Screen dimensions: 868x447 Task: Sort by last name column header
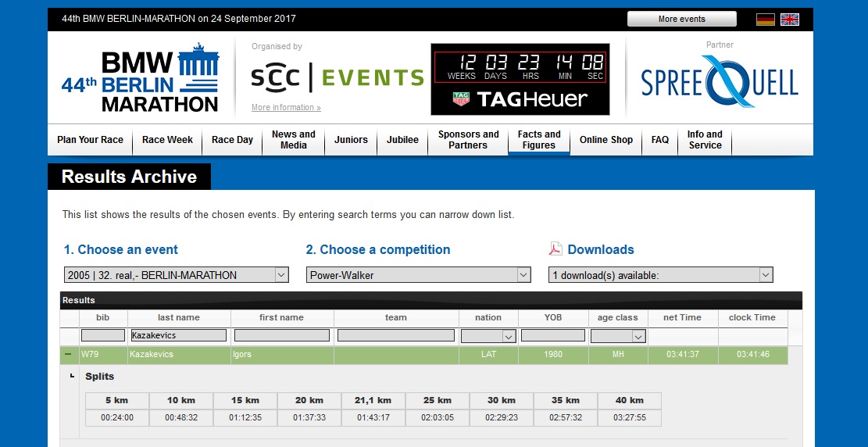[x=179, y=317]
